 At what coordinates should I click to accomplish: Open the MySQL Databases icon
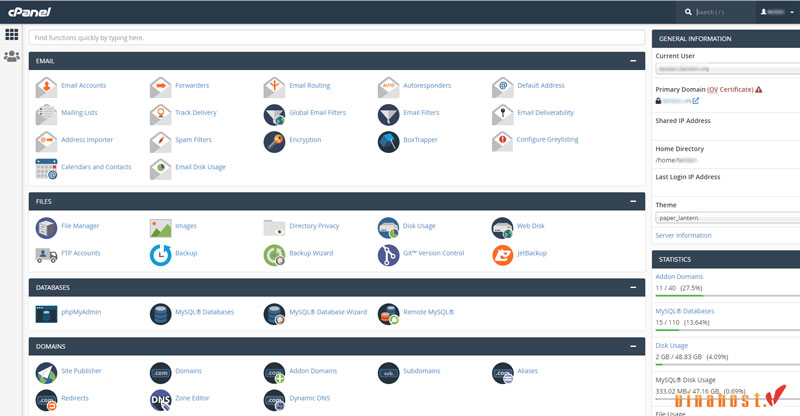pyautogui.click(x=161, y=314)
